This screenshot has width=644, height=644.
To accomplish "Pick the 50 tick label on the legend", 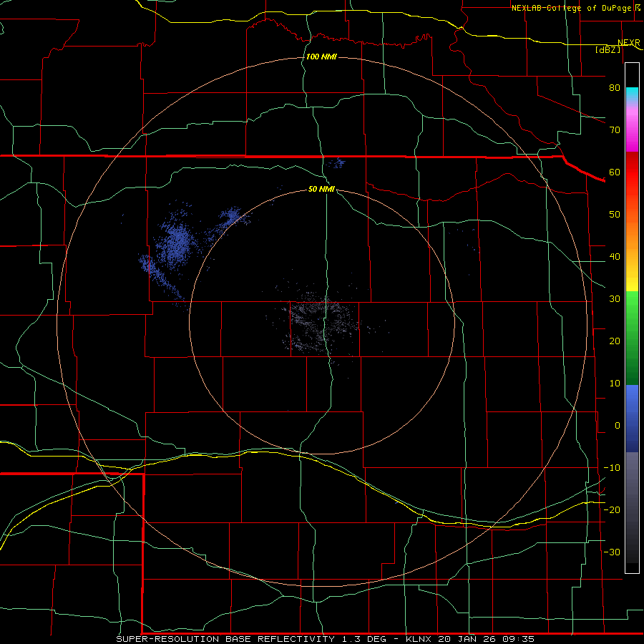I will coord(615,215).
